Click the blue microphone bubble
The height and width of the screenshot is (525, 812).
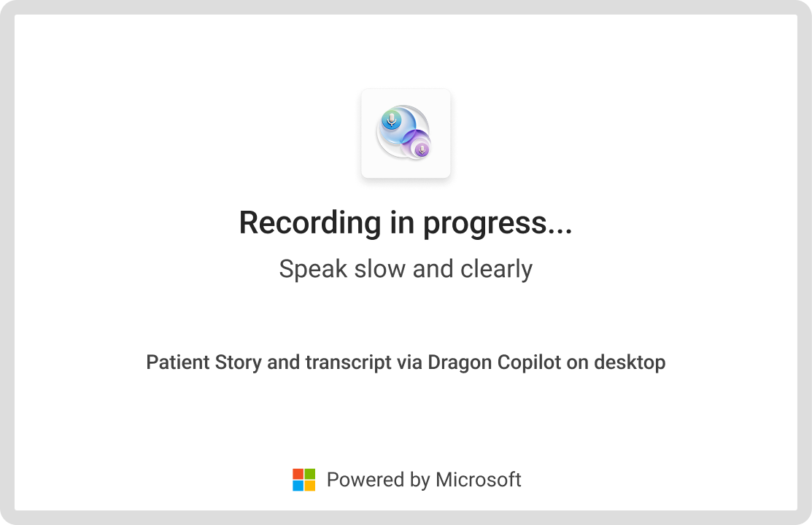[x=393, y=120]
